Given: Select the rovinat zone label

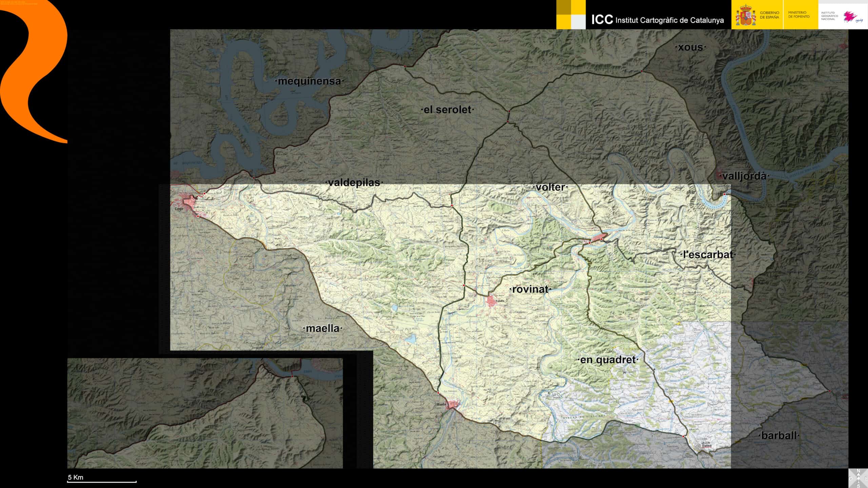Looking at the screenshot, I should (x=530, y=289).
